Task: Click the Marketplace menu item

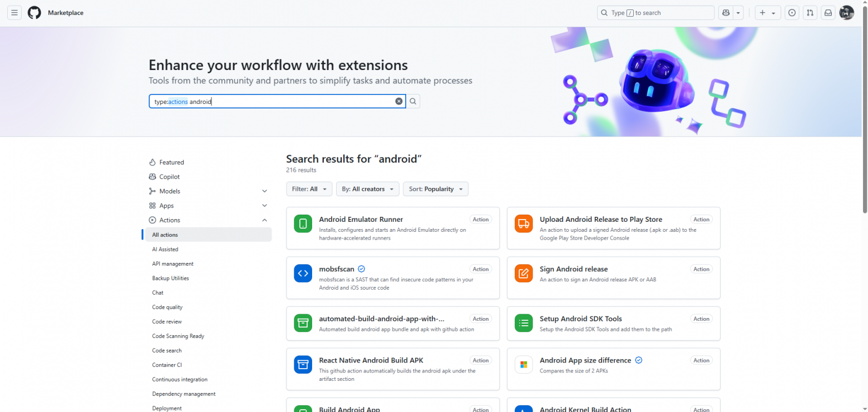Action: pyautogui.click(x=66, y=12)
